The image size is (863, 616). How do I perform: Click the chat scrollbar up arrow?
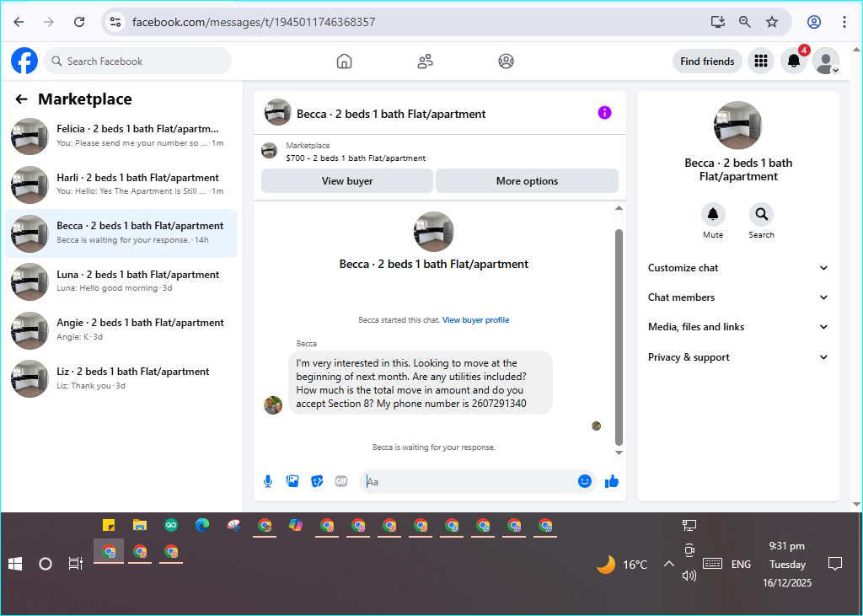click(619, 208)
